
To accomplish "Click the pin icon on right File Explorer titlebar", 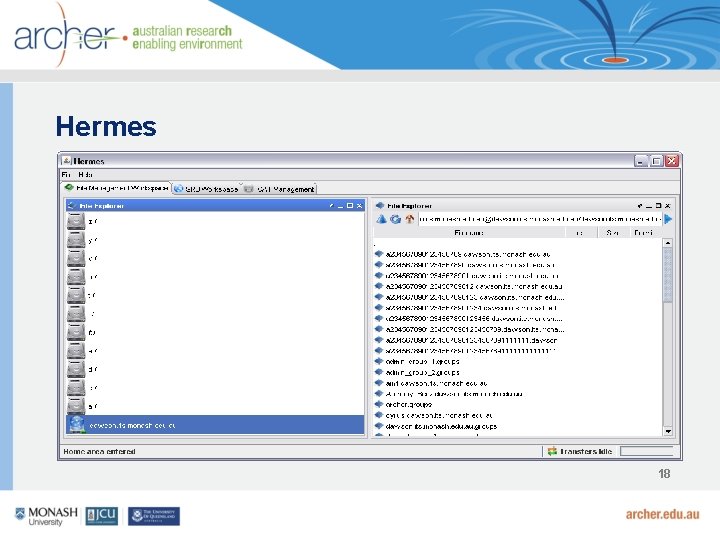I will point(640,206).
